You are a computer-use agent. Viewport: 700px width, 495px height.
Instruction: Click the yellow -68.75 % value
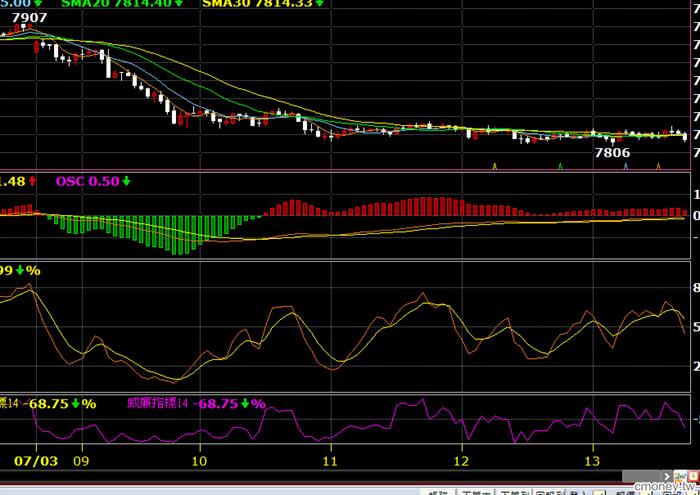pyautogui.click(x=60, y=404)
